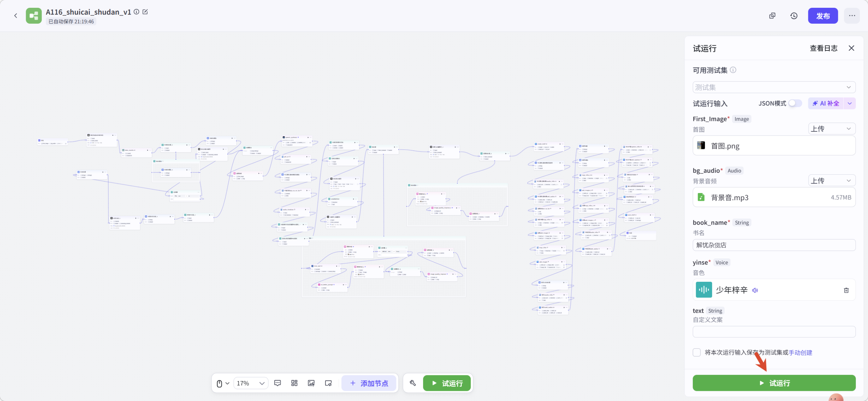The image size is (868, 401).
Task: Click the auto-layout grid icon
Action: tap(294, 383)
